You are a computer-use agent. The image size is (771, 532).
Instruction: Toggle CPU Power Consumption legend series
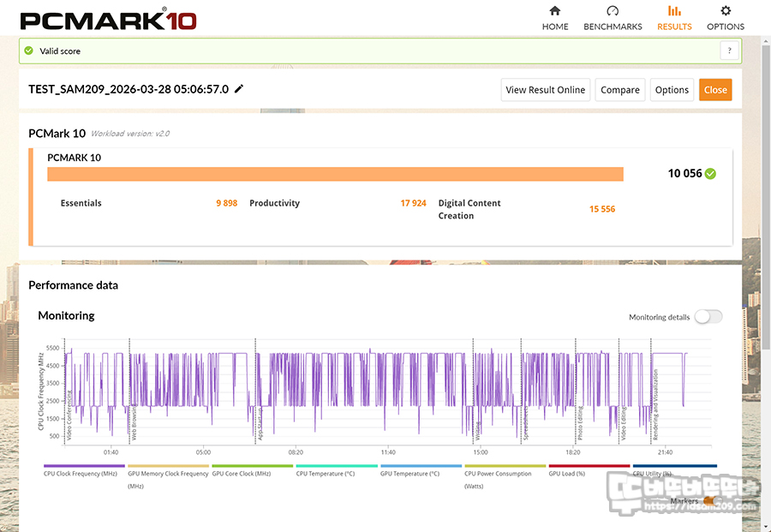[505, 476]
